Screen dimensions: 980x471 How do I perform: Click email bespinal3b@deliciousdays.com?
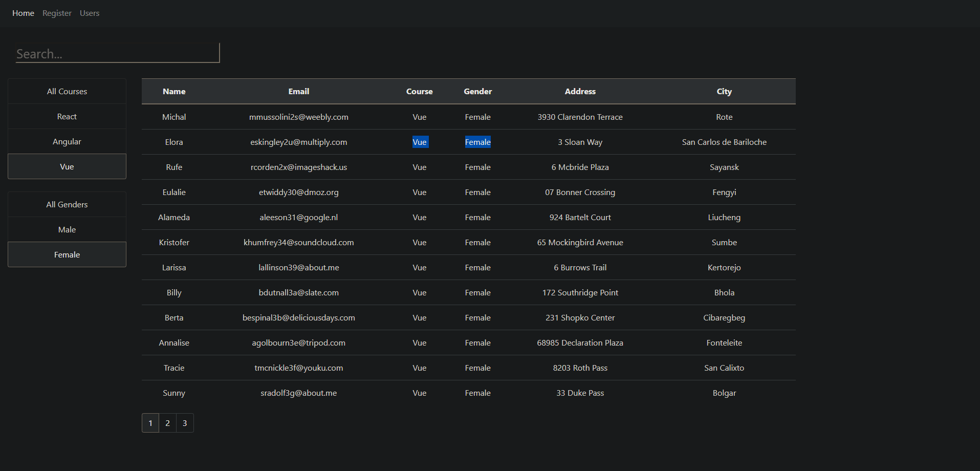pos(299,318)
